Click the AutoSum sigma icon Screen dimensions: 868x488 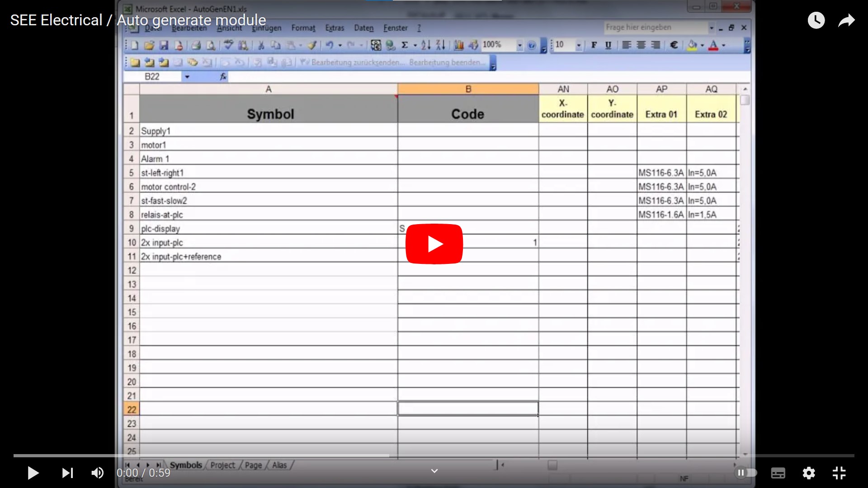[405, 45]
